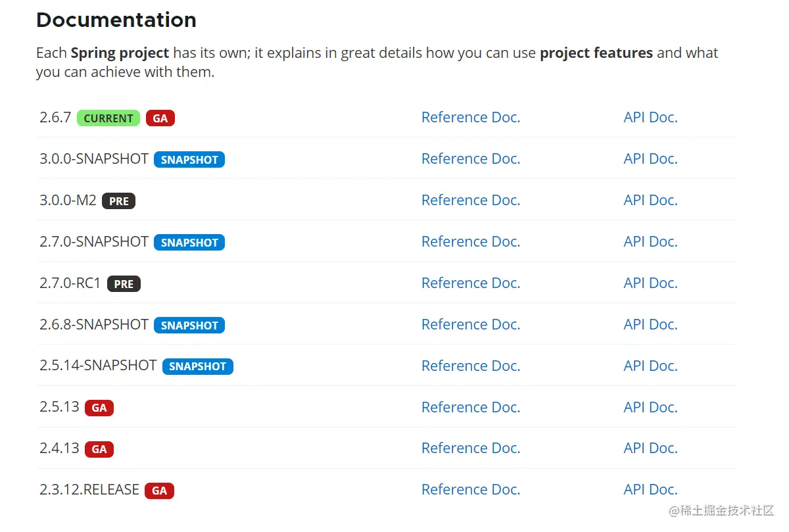Open API Doc. for 3.0.0-M2

coord(650,201)
